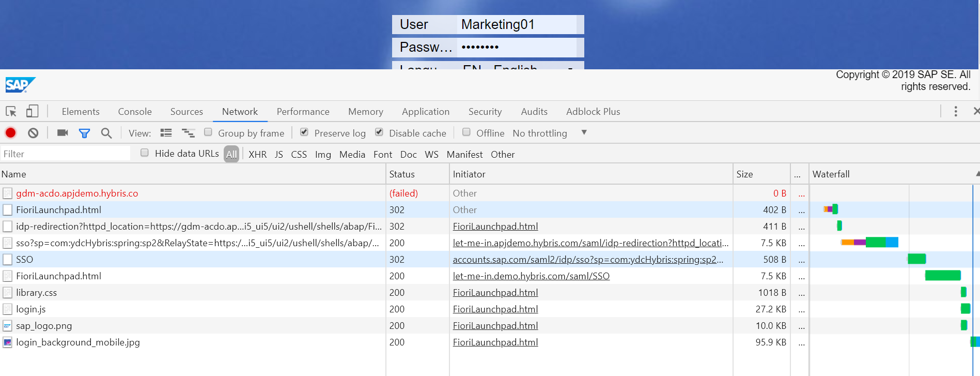Open the let-me-in.apjdemo.hybris.com initiator link
The image size is (980, 376).
tap(590, 243)
